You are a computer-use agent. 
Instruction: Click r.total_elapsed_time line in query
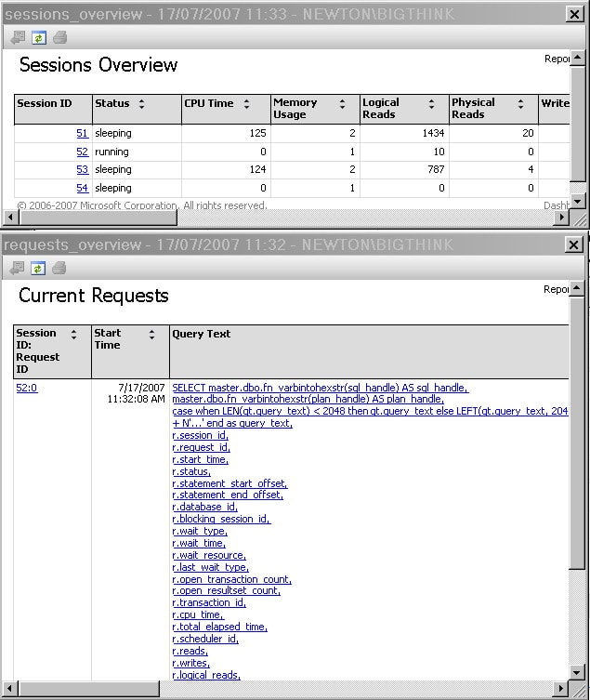(x=219, y=627)
